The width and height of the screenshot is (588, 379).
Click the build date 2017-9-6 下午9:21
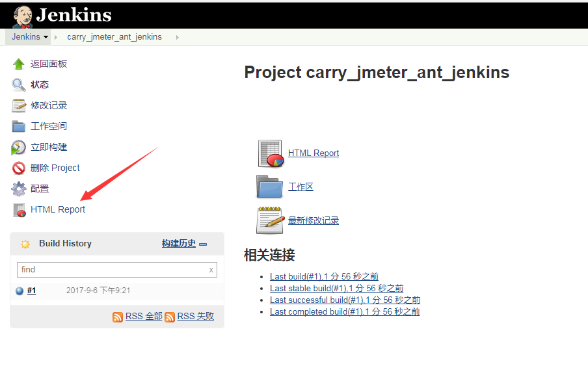coord(98,291)
